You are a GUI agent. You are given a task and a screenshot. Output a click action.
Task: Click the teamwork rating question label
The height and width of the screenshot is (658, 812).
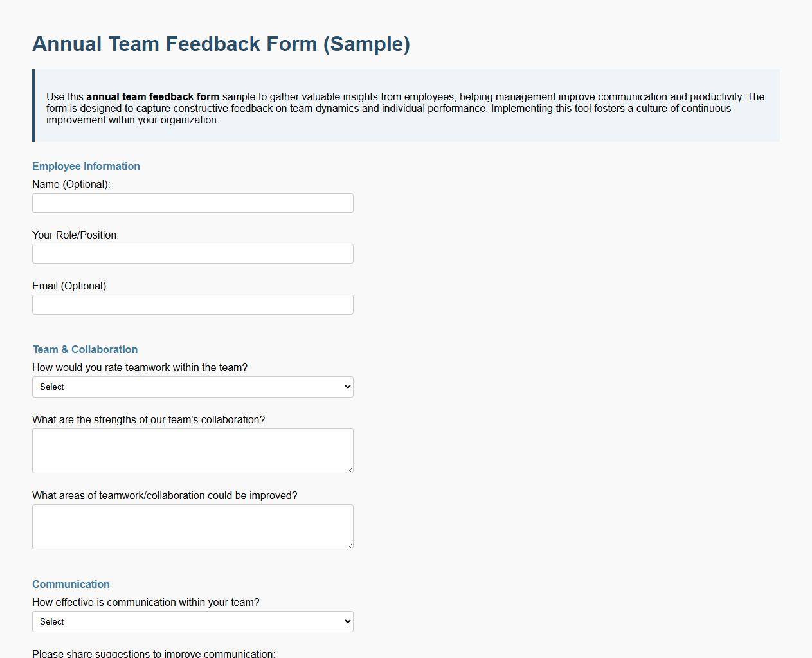click(x=140, y=367)
